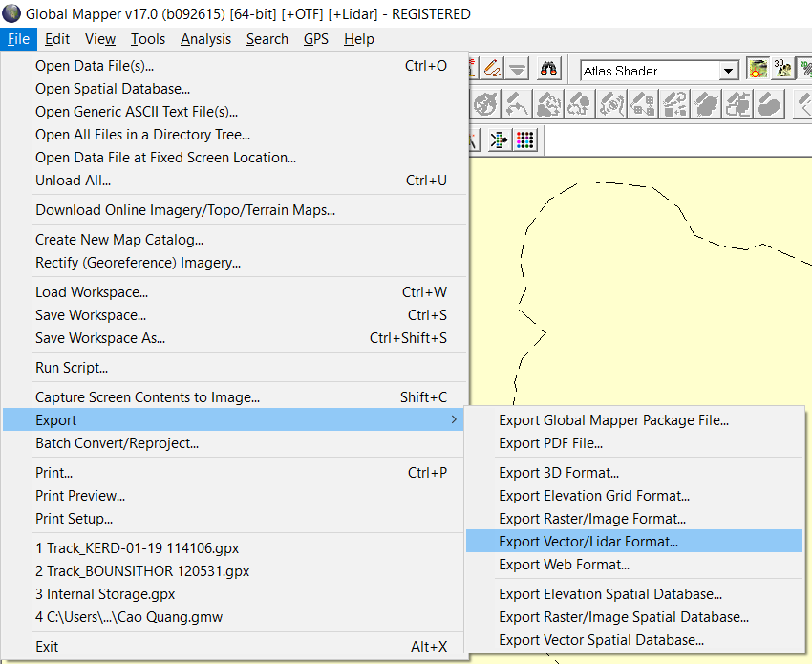The width and height of the screenshot is (812, 664).
Task: Expand the Export submenu arrow
Action: coord(454,419)
